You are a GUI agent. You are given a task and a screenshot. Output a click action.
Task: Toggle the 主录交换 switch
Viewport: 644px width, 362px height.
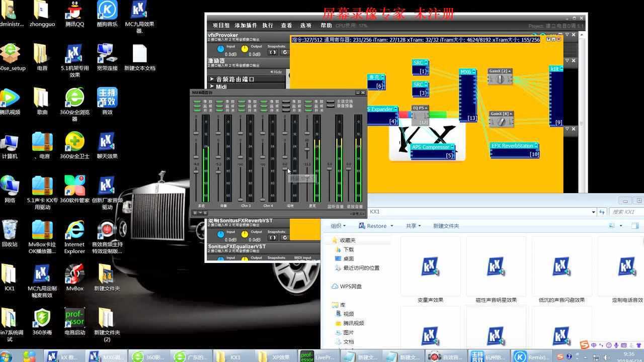331,102
